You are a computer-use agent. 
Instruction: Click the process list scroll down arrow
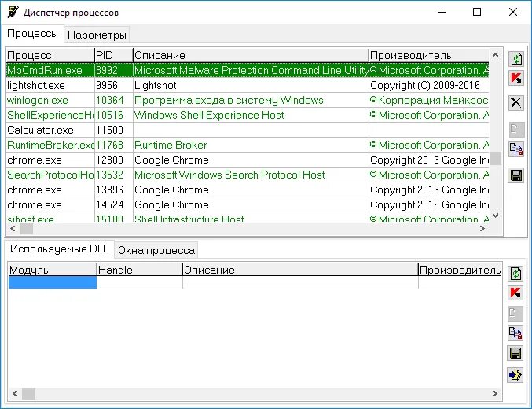coord(495,216)
